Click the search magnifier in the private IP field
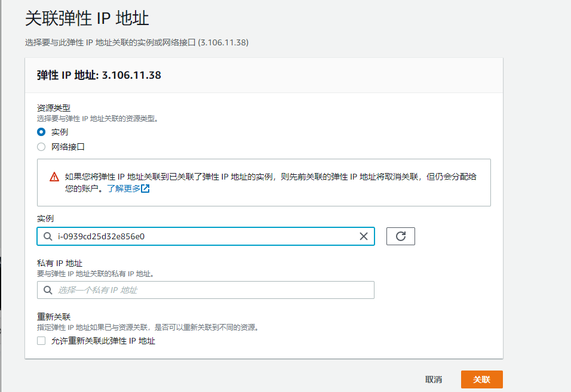 click(48, 290)
